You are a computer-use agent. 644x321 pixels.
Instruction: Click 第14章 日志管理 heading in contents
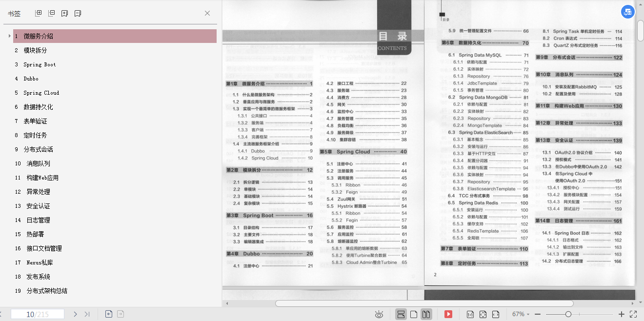[x=579, y=221]
